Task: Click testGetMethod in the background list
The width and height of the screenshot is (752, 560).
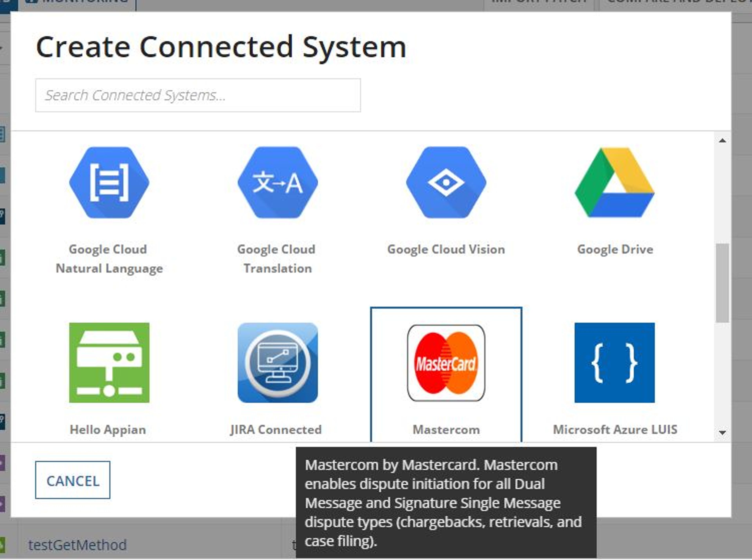Action: (77, 545)
